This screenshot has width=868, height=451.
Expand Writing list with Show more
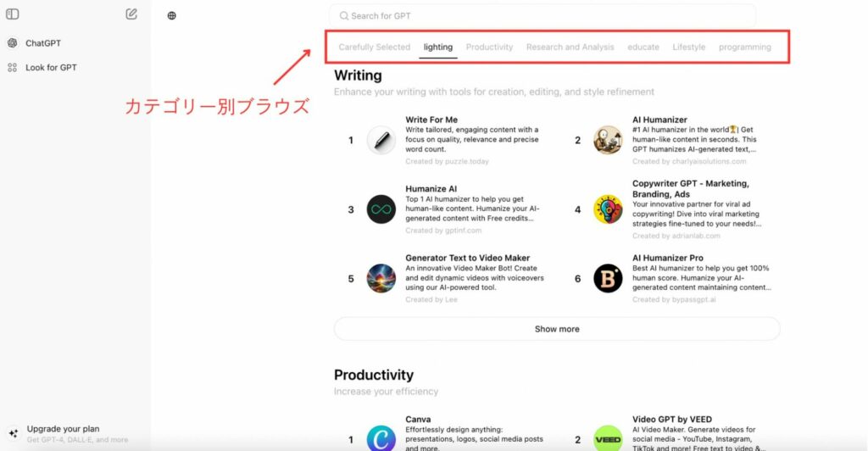(x=557, y=329)
